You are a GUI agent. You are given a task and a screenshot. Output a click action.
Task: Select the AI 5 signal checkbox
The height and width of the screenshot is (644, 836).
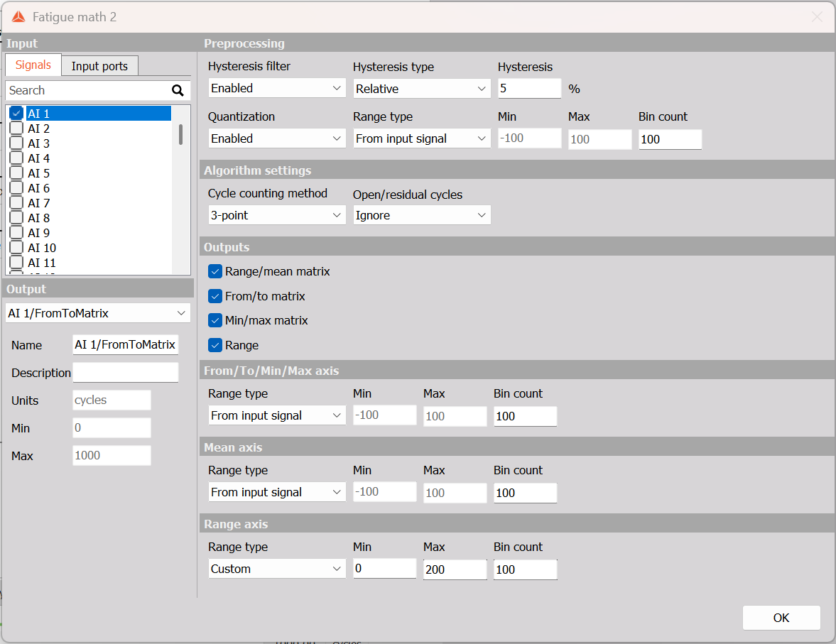tap(16, 173)
